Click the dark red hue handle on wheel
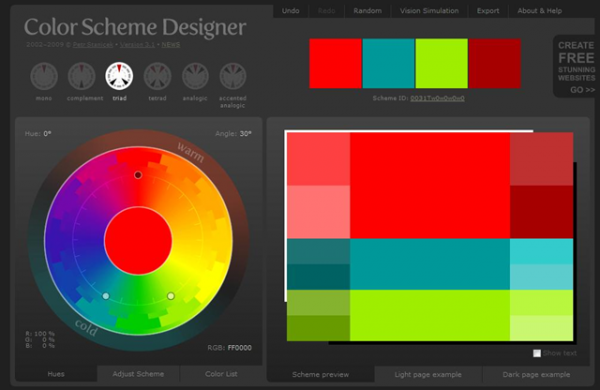The height and width of the screenshot is (390, 600). click(x=138, y=175)
